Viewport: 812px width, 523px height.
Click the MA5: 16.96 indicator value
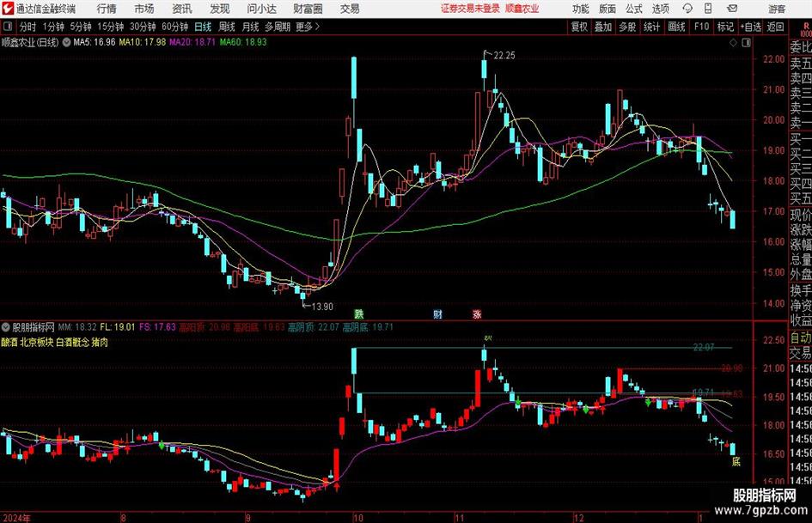95,42
